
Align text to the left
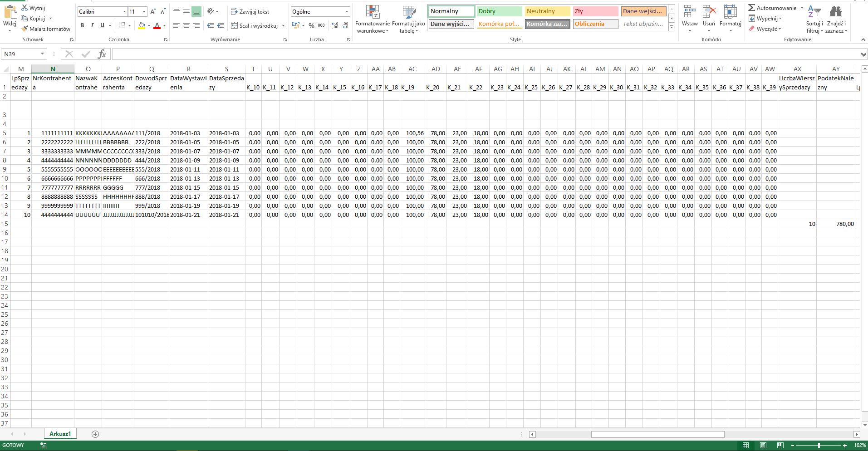coord(177,25)
